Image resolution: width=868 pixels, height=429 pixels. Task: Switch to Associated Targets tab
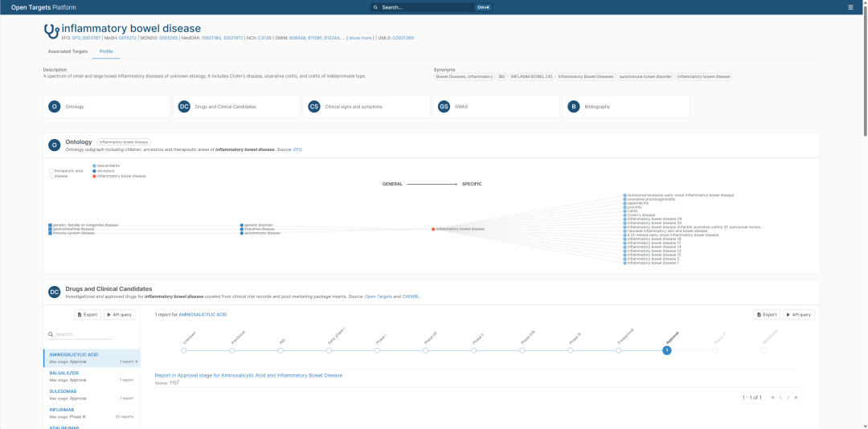tap(68, 51)
